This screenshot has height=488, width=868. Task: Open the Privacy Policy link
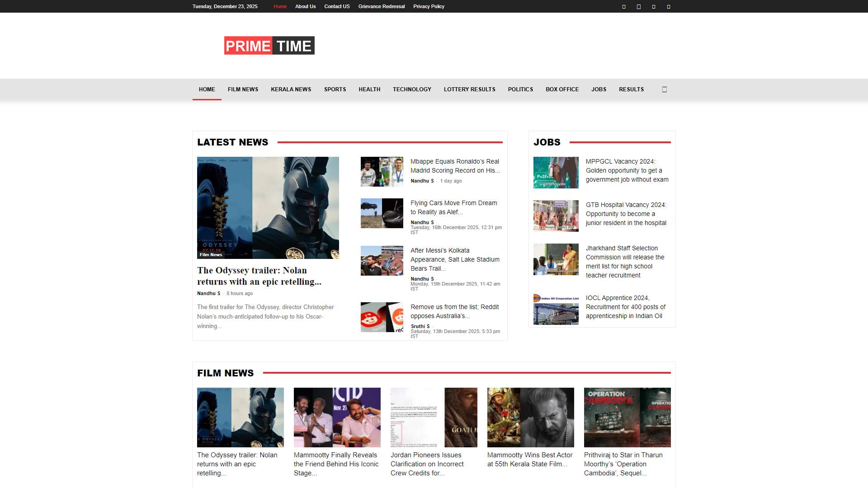point(429,7)
